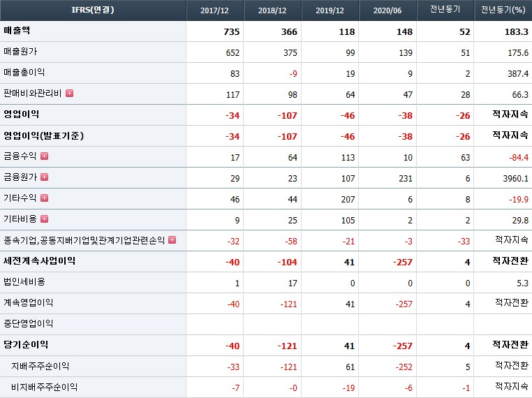Click 매출액 value 118 for 2019/12

coord(347,32)
